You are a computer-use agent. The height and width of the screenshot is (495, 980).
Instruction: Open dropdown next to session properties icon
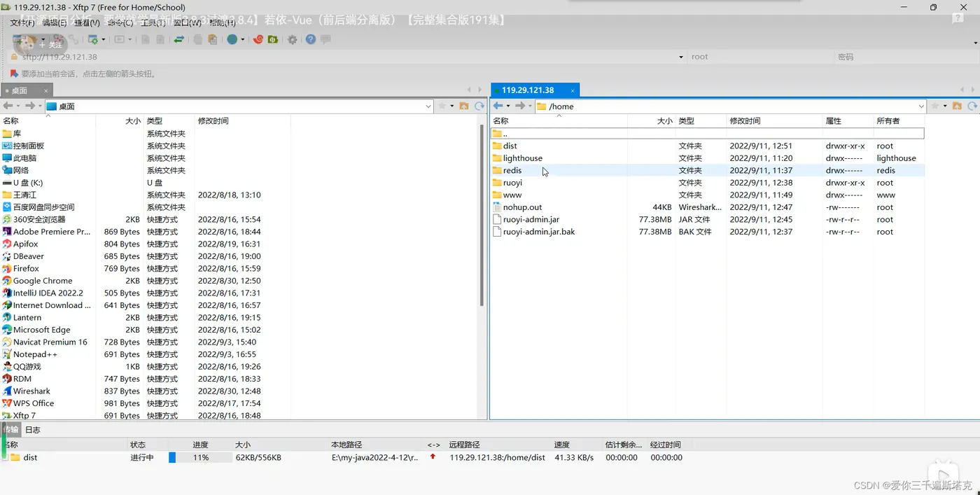(104, 40)
